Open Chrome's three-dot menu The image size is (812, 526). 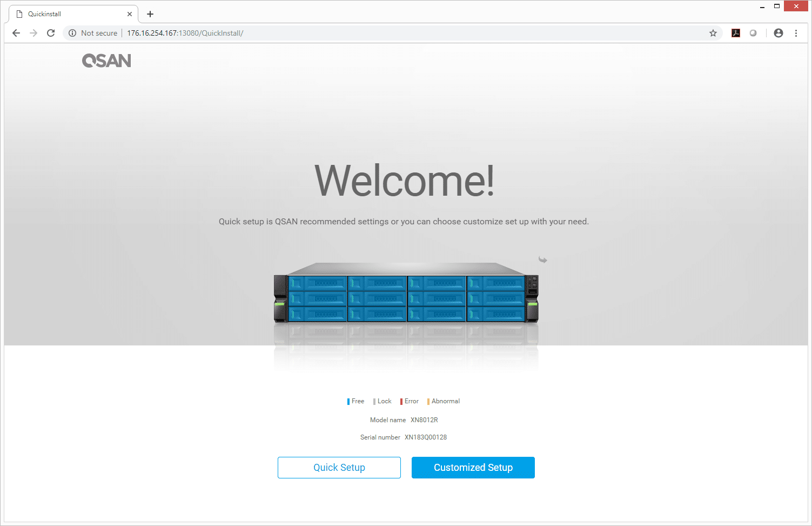tap(796, 33)
